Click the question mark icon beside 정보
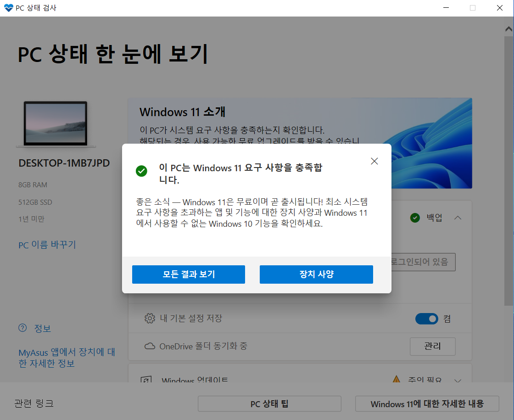Screen dimensions: 514x420 pos(22,328)
